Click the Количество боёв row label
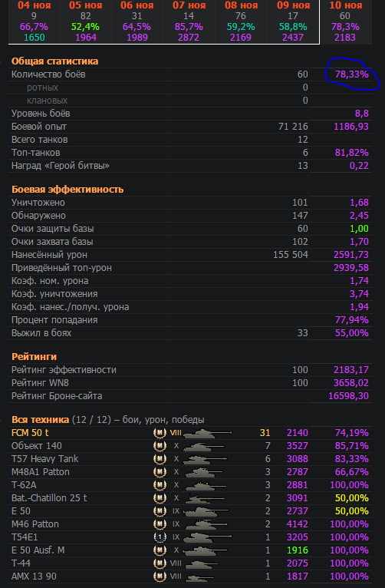 point(48,74)
